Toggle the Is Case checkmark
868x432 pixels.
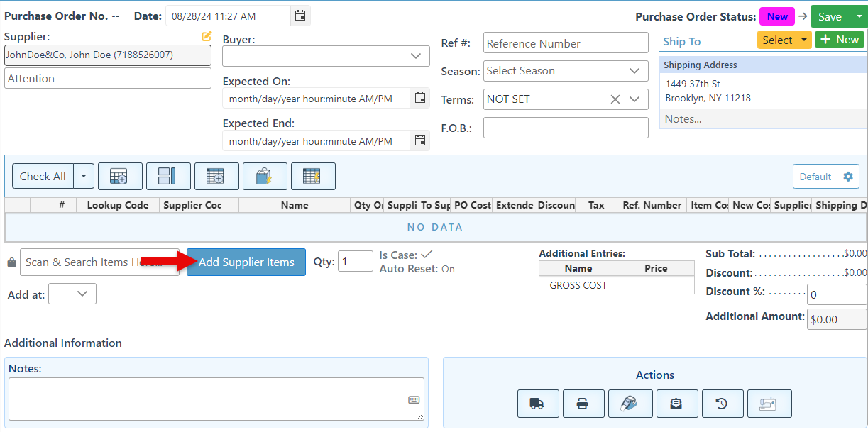point(427,255)
